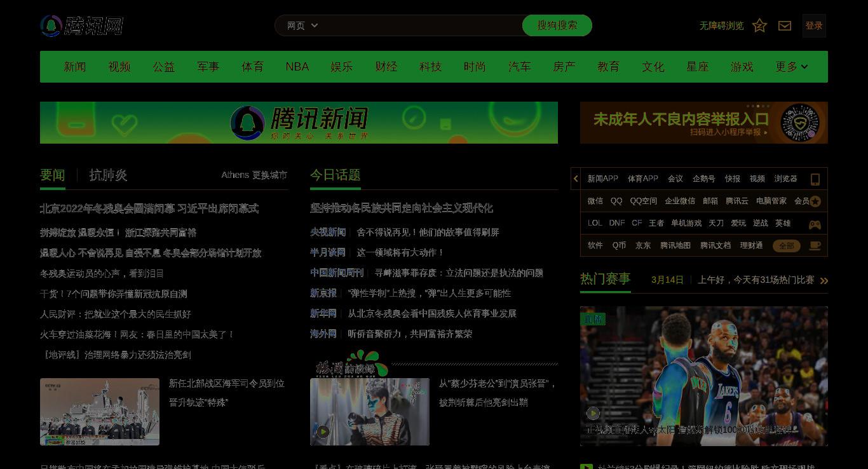This screenshot has height=469, width=868.
Task: Expand the 更多 navigation menu
Action: pos(791,67)
